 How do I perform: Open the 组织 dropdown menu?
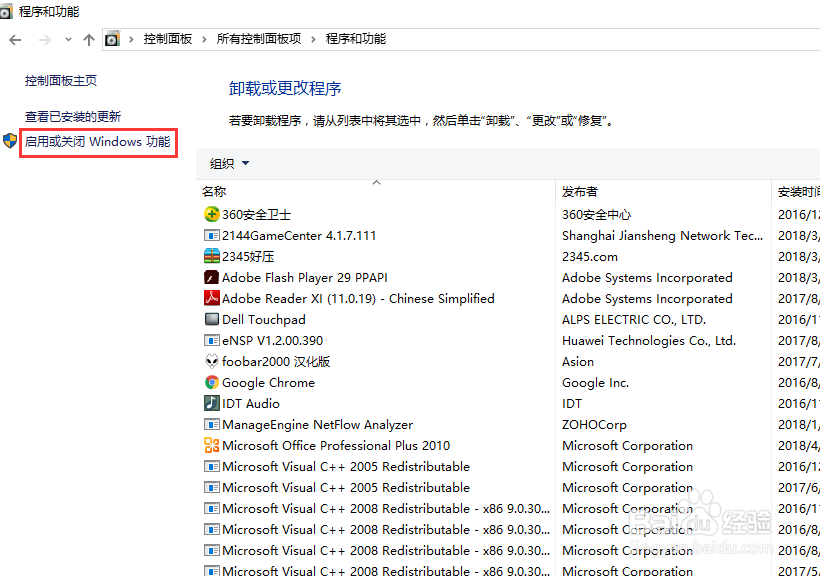point(229,164)
